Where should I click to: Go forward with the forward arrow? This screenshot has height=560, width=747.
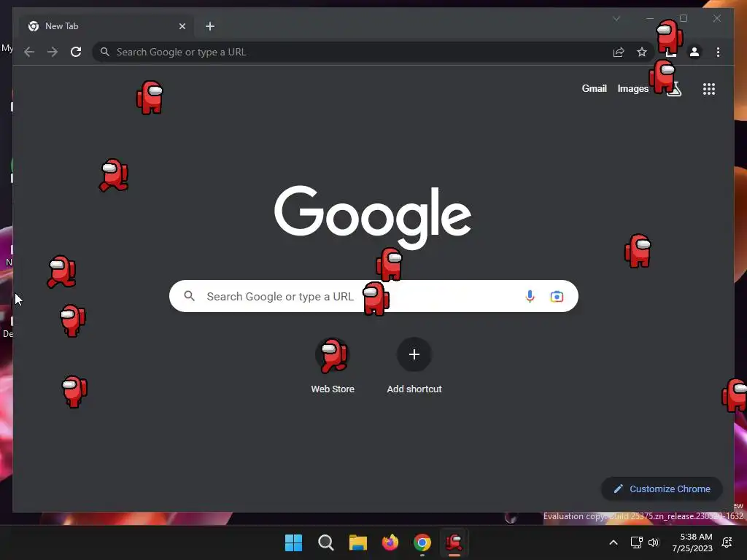tap(53, 52)
